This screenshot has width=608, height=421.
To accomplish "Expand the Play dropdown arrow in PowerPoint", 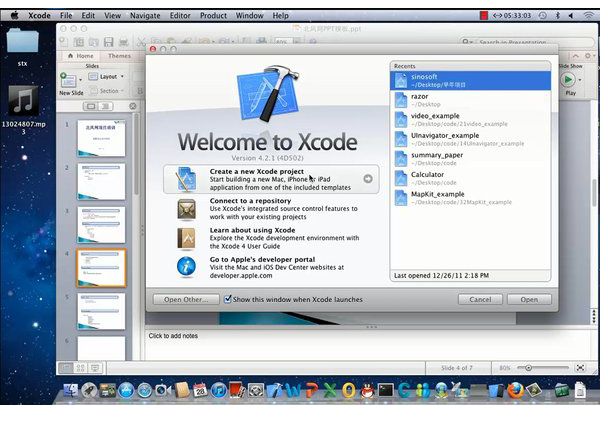I will pos(580,80).
